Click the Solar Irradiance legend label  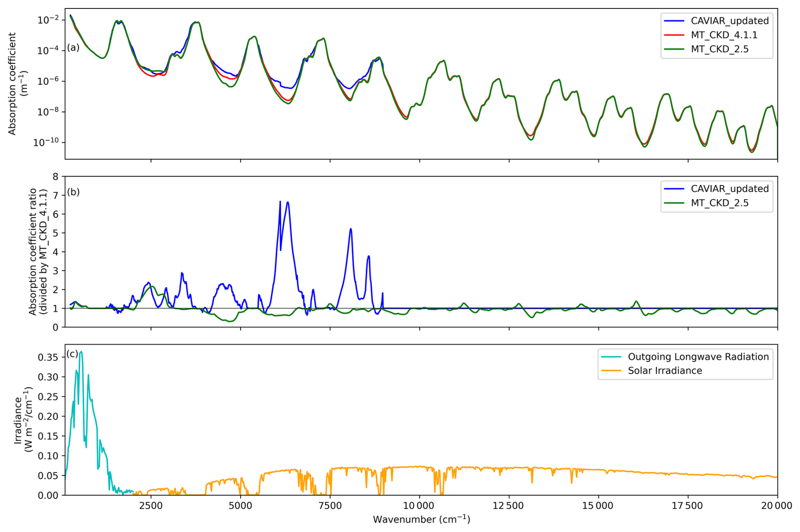665,371
